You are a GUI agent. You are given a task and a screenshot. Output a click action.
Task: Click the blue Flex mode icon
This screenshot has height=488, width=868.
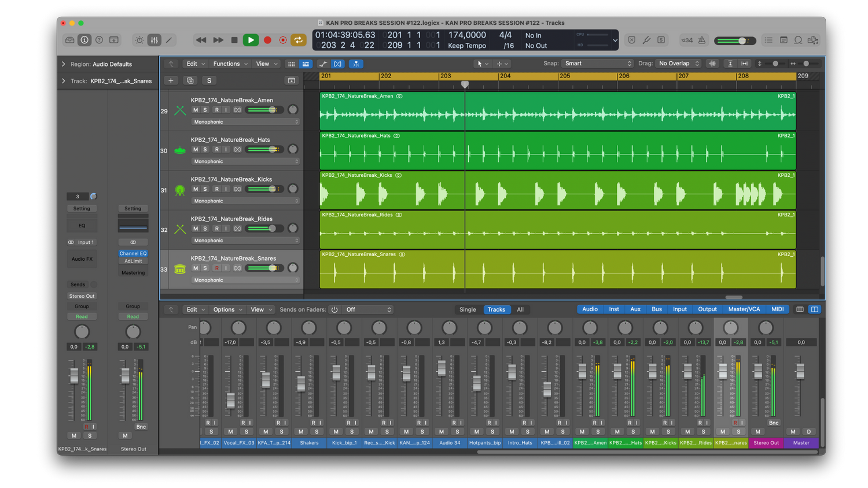(338, 64)
